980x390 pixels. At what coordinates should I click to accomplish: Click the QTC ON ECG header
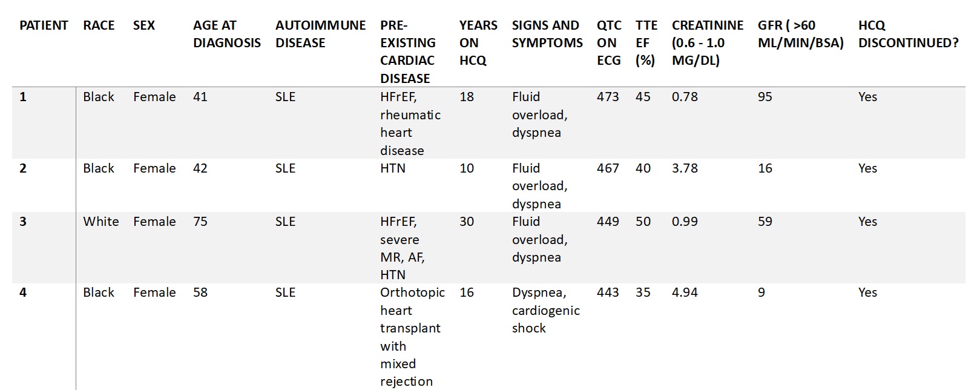tap(608, 42)
